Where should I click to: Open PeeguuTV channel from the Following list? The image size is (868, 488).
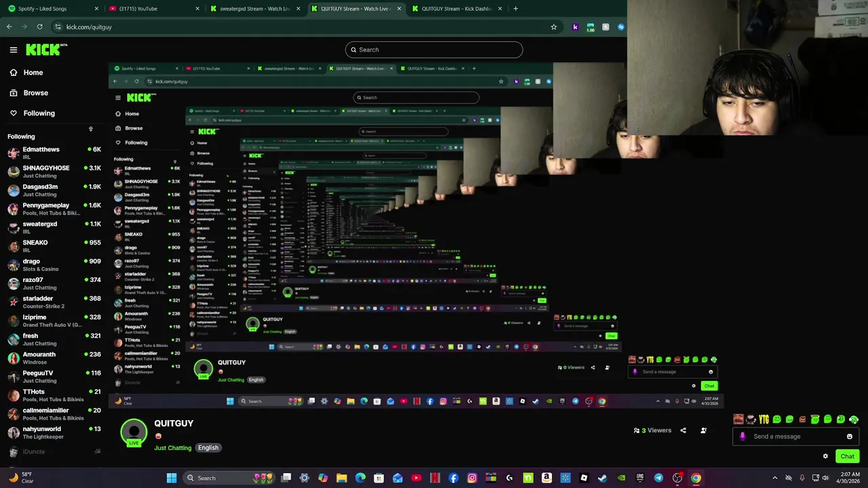click(54, 376)
